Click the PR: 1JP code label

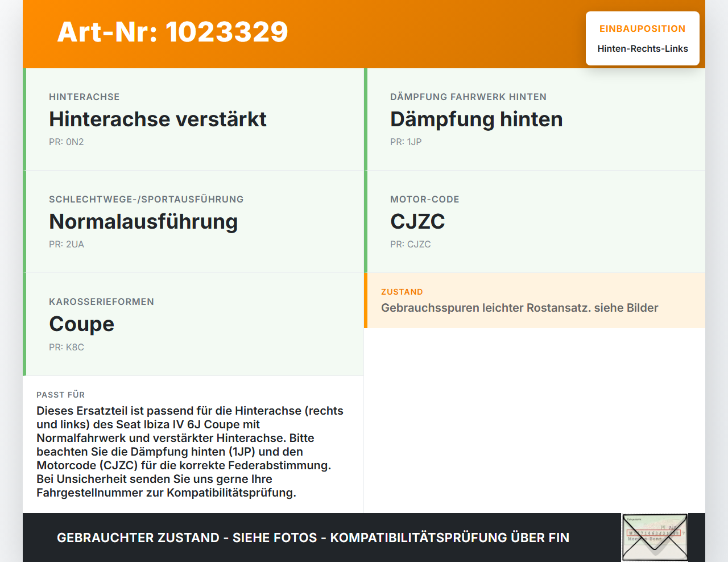pos(406,142)
